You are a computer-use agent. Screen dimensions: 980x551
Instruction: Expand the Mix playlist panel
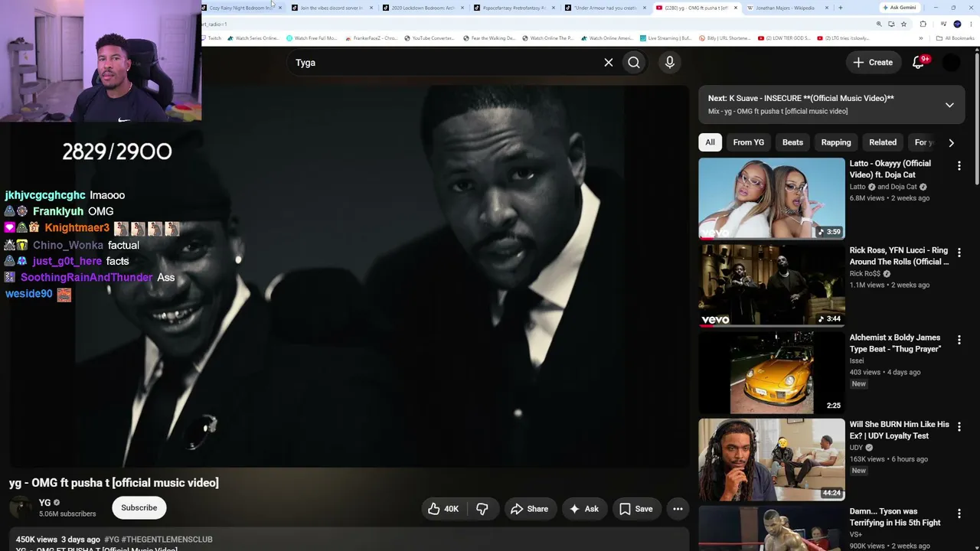(949, 105)
